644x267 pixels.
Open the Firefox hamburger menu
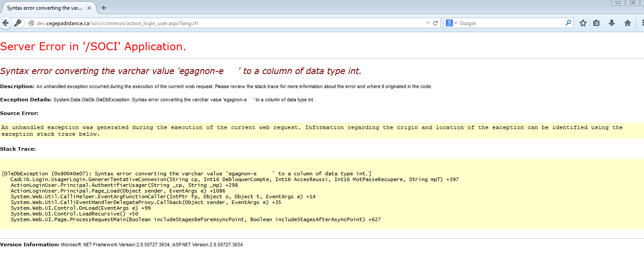[x=642, y=23]
